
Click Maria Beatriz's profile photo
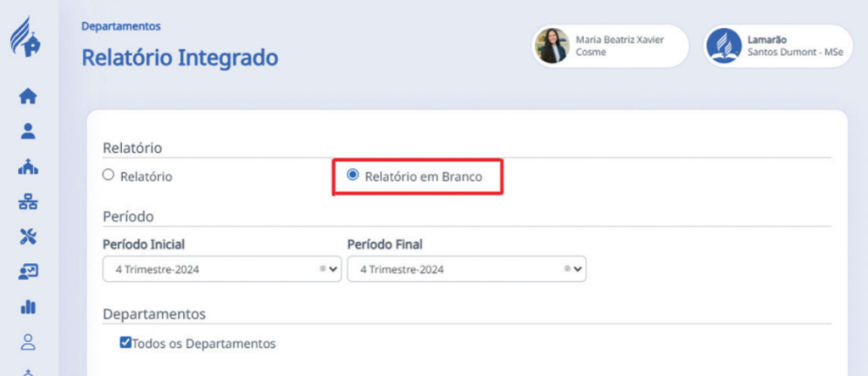(551, 46)
